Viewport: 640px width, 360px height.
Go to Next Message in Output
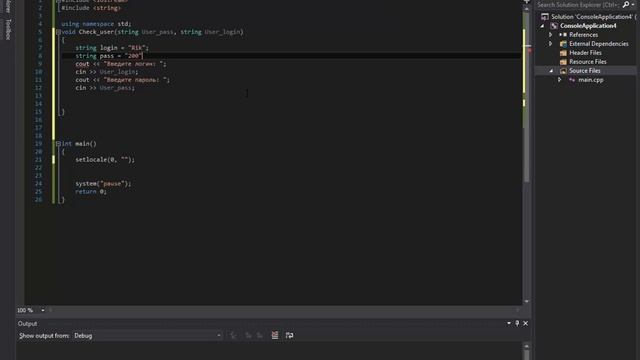coord(260,336)
